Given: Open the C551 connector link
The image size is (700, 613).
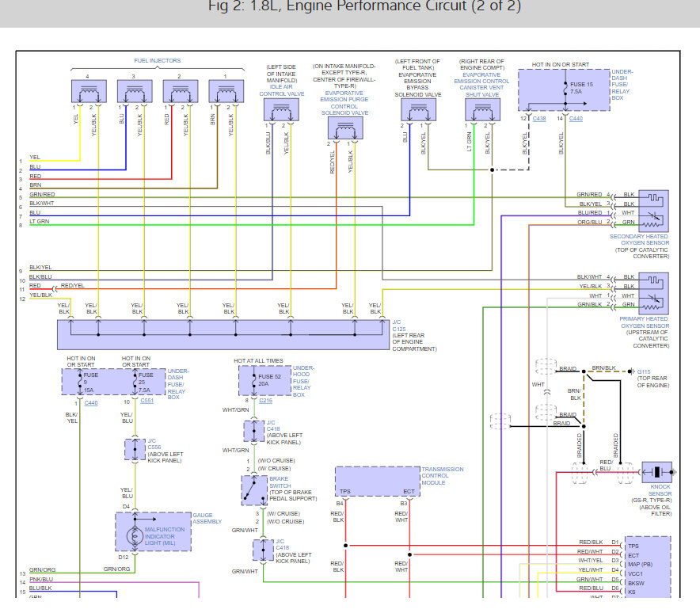Looking at the screenshot, I should [x=146, y=401].
